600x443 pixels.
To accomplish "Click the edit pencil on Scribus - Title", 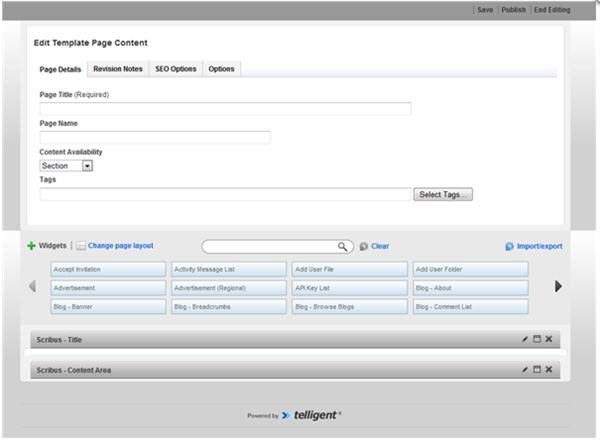I will tap(525, 340).
